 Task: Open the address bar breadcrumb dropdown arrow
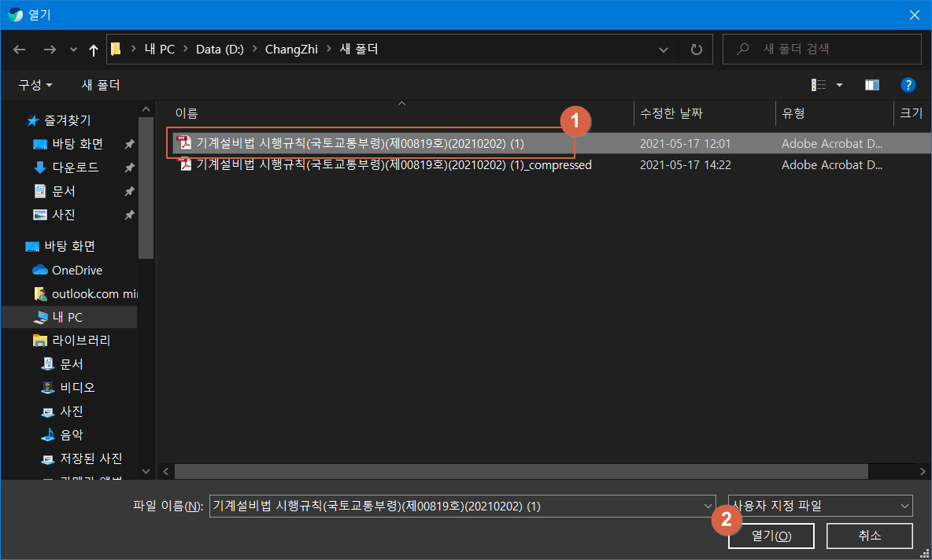[x=663, y=49]
